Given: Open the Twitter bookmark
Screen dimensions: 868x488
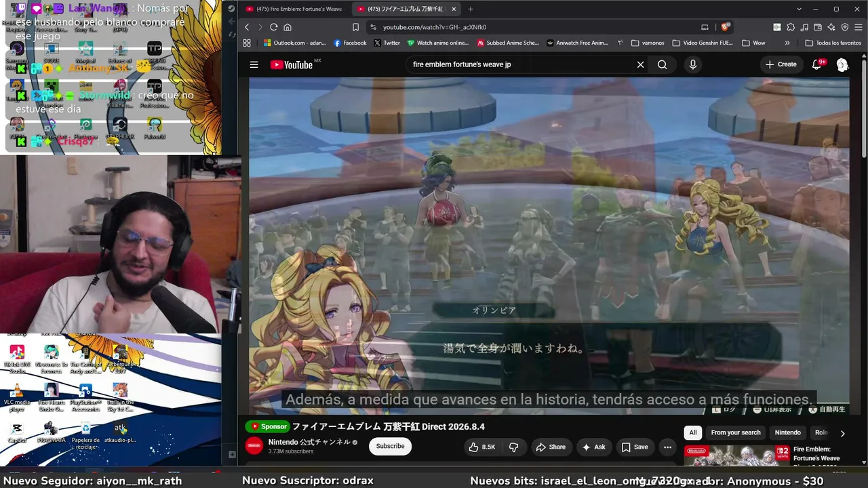Looking at the screenshot, I should [x=387, y=43].
